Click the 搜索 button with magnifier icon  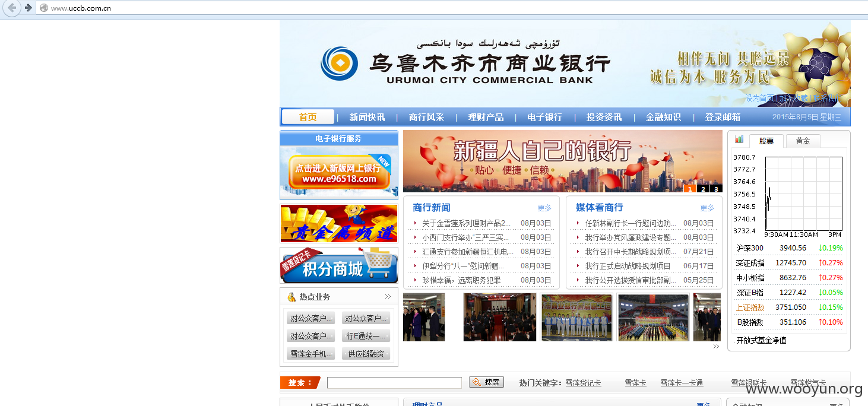486,382
